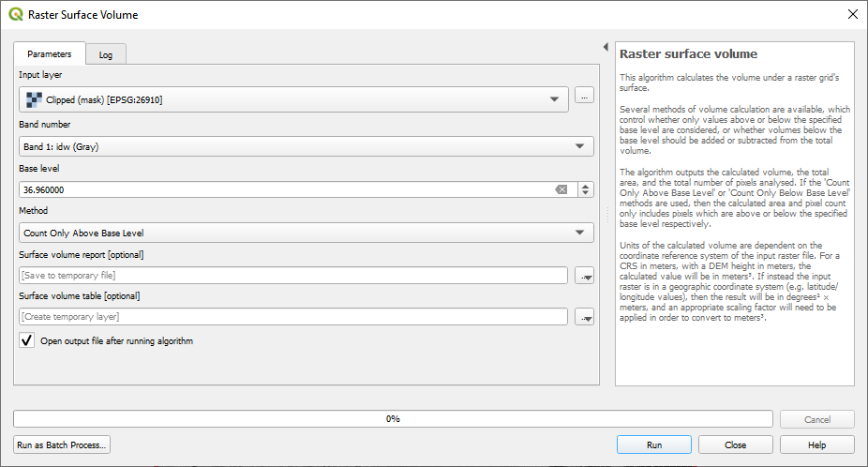Screen dimensions: 868x467
Task: Click the 'Surface volume report [optional]' label
Action: pos(82,255)
